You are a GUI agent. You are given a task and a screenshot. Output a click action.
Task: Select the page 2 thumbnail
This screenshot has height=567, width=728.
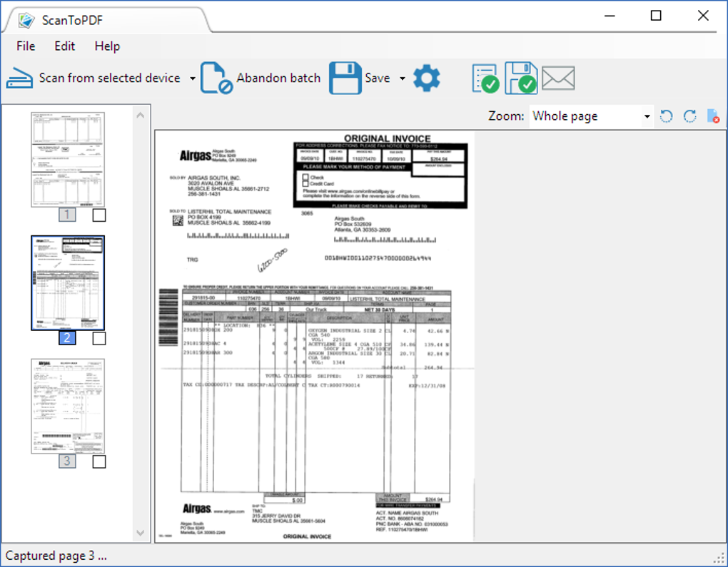(x=68, y=283)
